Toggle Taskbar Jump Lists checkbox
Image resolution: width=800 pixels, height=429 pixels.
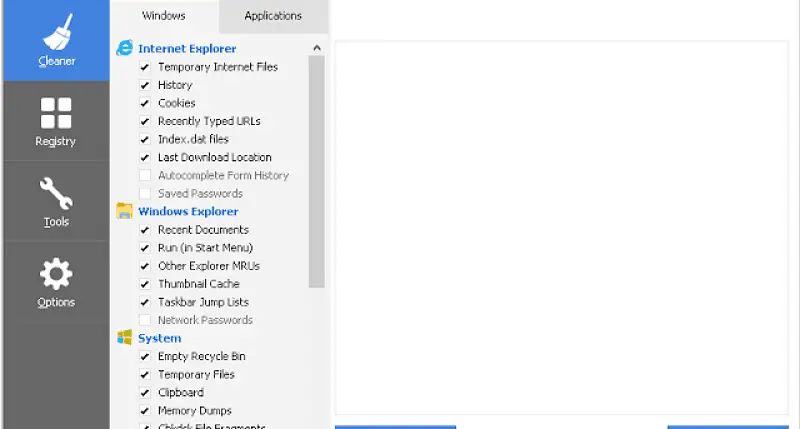[x=145, y=302]
